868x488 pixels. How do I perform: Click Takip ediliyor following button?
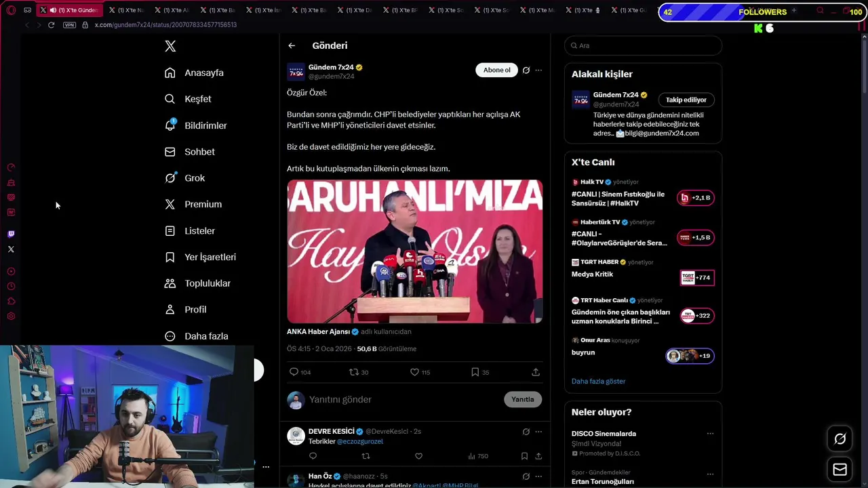pyautogui.click(x=686, y=100)
